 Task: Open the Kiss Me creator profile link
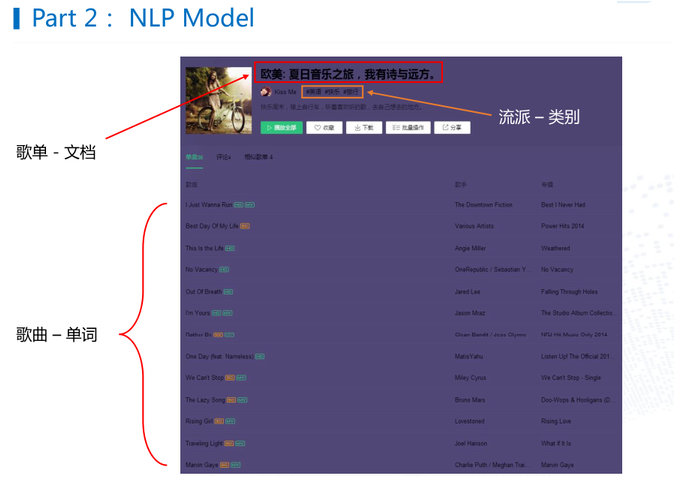285,92
